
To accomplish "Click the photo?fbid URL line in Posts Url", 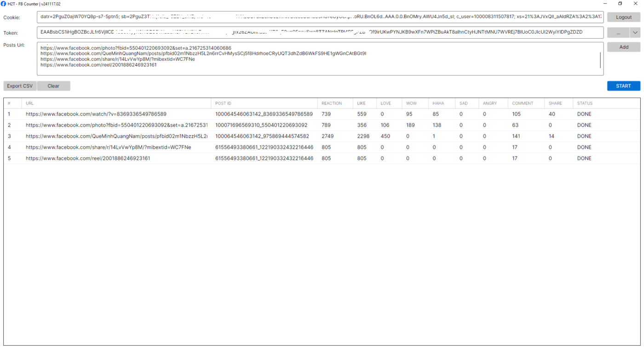I will pos(136,48).
